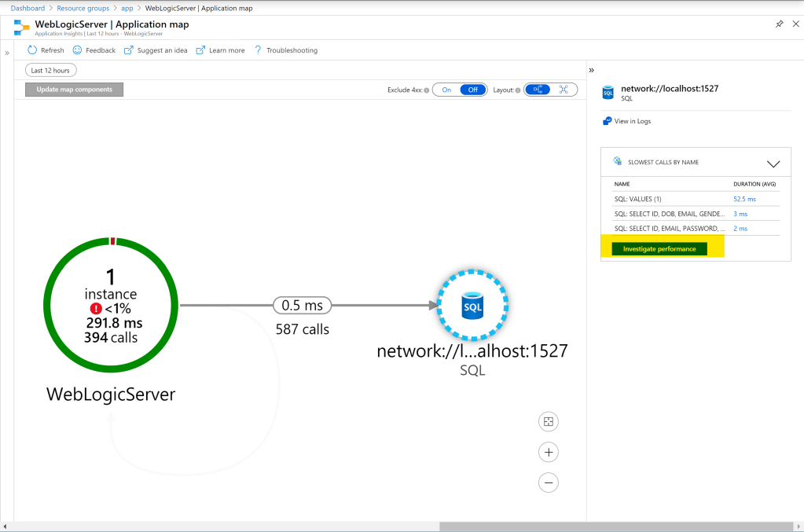Click the Troubleshooting question mark icon

coord(258,50)
